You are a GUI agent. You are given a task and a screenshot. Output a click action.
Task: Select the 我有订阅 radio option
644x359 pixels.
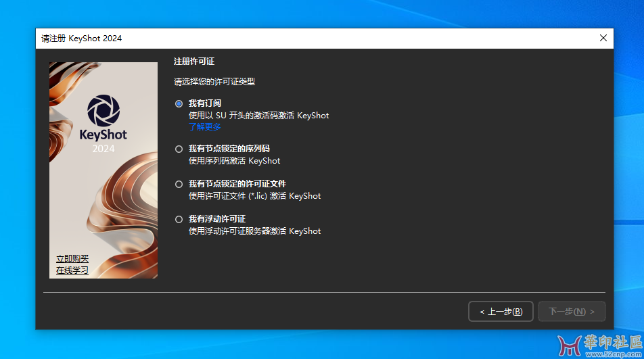coord(179,104)
